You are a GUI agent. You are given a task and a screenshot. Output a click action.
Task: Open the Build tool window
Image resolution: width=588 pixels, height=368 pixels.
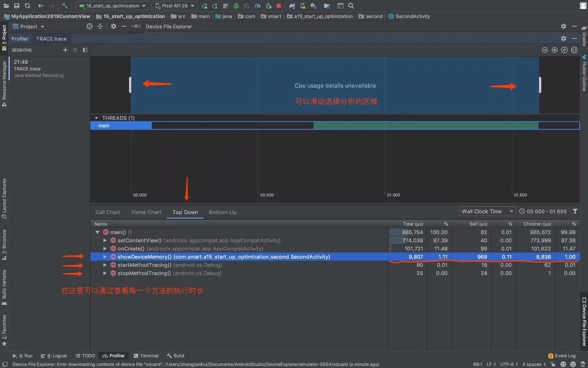click(176, 356)
